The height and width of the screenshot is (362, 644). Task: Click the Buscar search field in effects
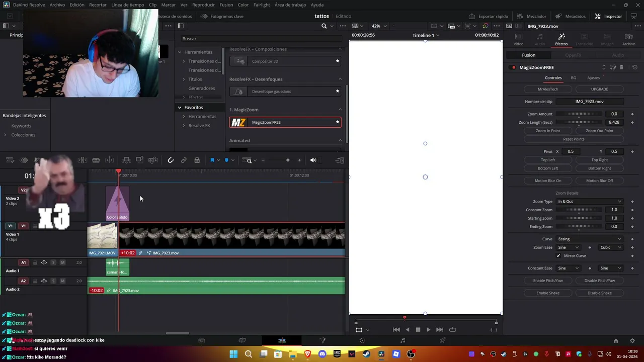coord(262,39)
